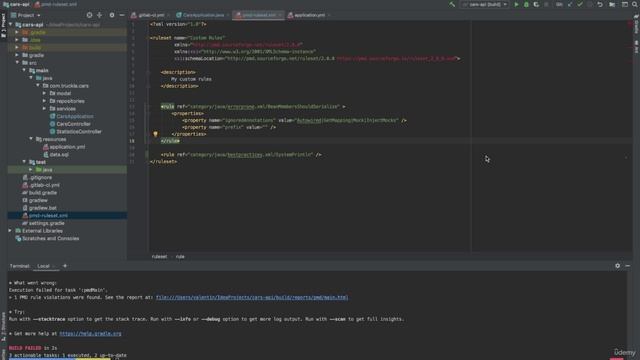This screenshot has height=360, width=640.
Task: Click the red error stripe marker top-right of editor
Action: click(630, 24)
